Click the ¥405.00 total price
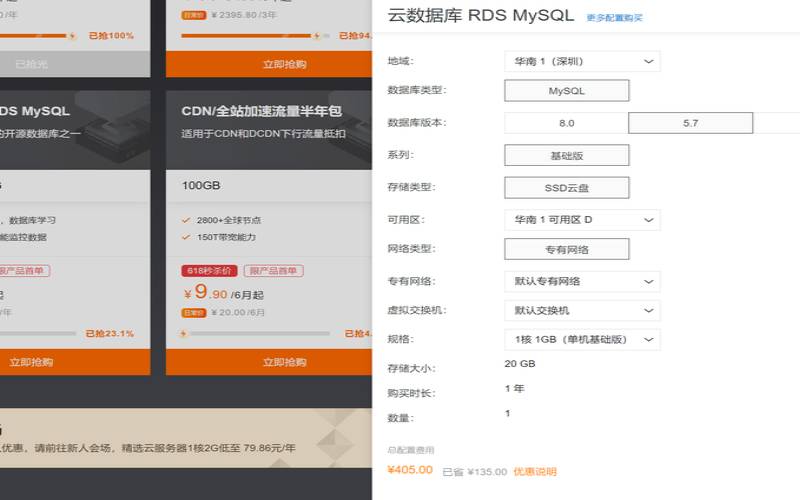The width and height of the screenshot is (800, 500). (x=410, y=470)
